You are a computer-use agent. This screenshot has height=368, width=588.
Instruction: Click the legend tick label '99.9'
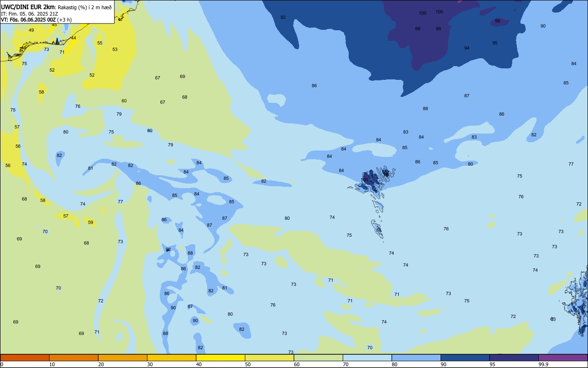[543, 364]
